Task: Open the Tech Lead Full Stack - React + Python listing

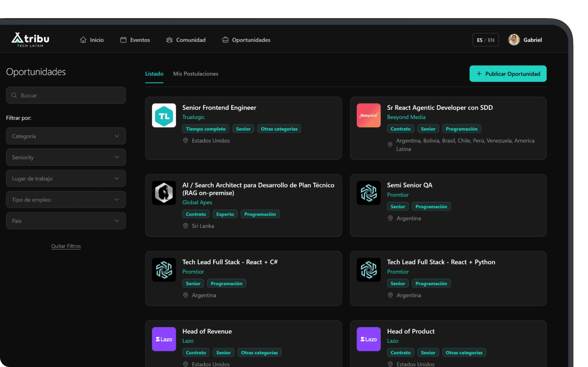Action: pos(441,262)
